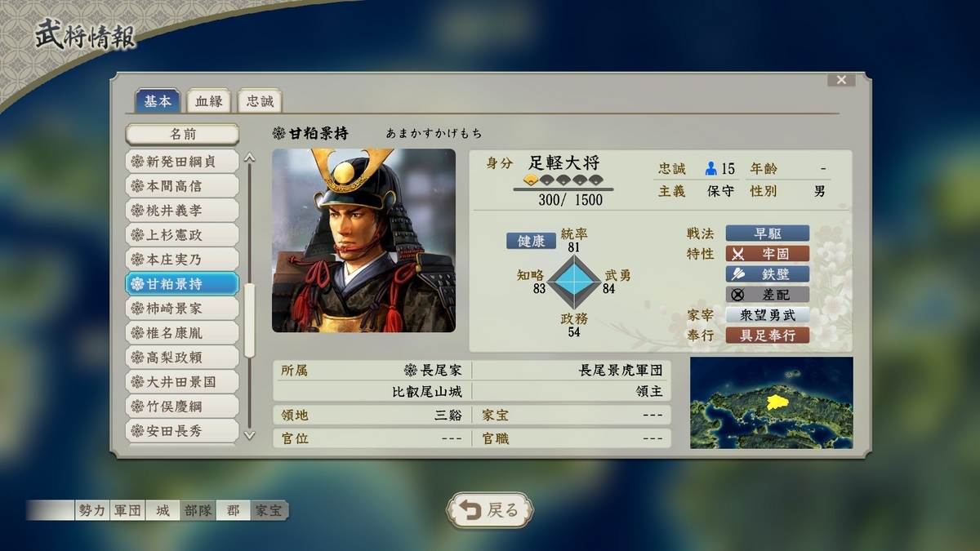
Task: Click the crest icon next to 柿崎景家
Action: pyautogui.click(x=137, y=309)
